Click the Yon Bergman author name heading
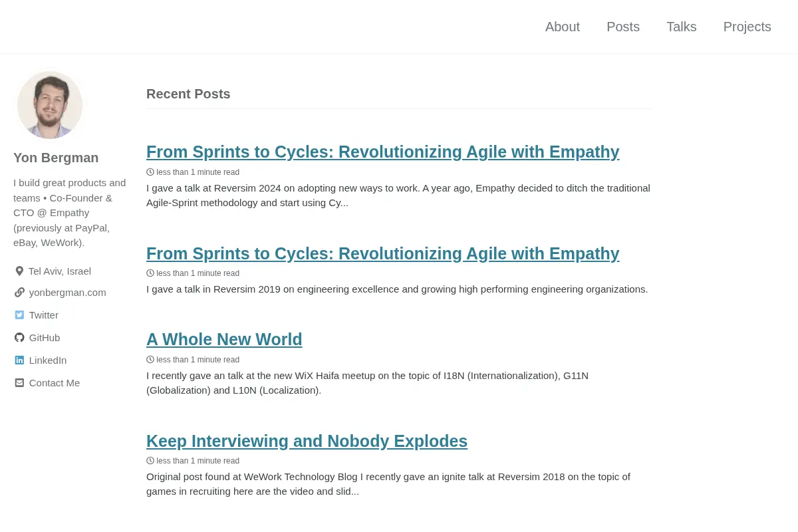798x532 pixels. click(56, 158)
